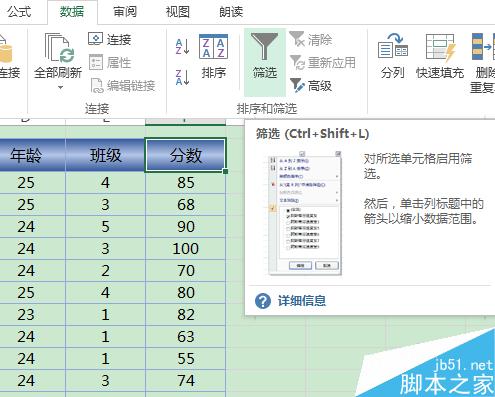Click the 清除 clear filter icon
The height and width of the screenshot is (397, 495).
(x=297, y=39)
